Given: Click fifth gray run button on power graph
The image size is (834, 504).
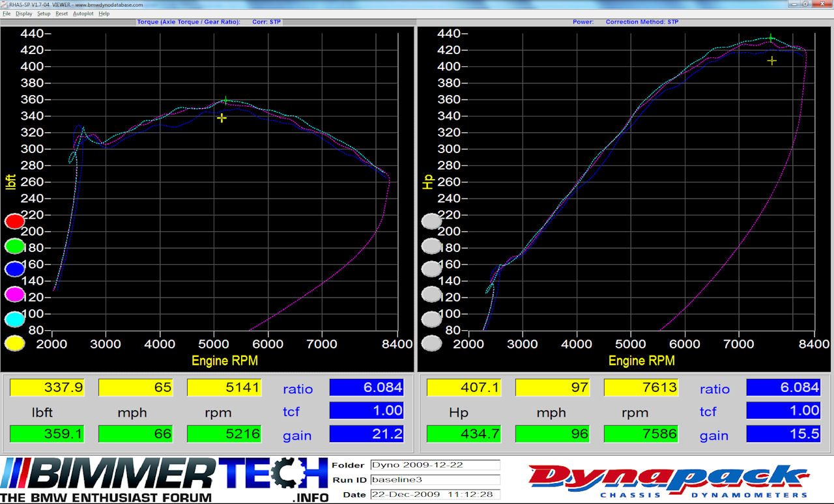Looking at the screenshot, I should coord(431,319).
